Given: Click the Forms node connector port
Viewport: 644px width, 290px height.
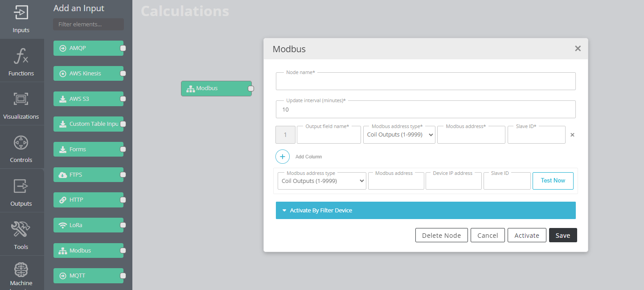Looking at the screenshot, I should click(x=123, y=149).
